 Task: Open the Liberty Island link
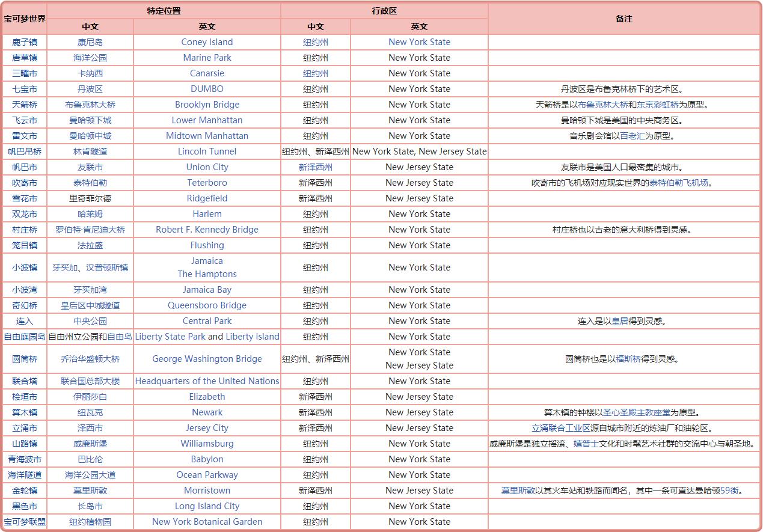pos(253,337)
